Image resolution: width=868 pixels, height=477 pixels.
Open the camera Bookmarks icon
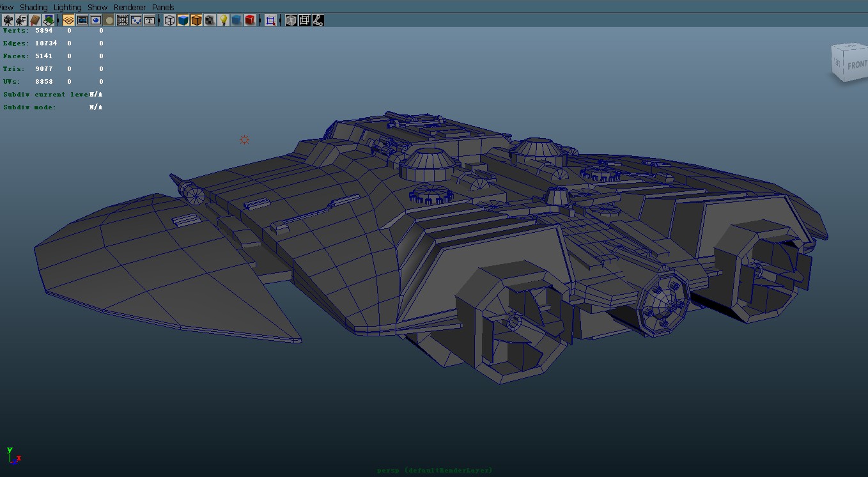click(x=35, y=20)
